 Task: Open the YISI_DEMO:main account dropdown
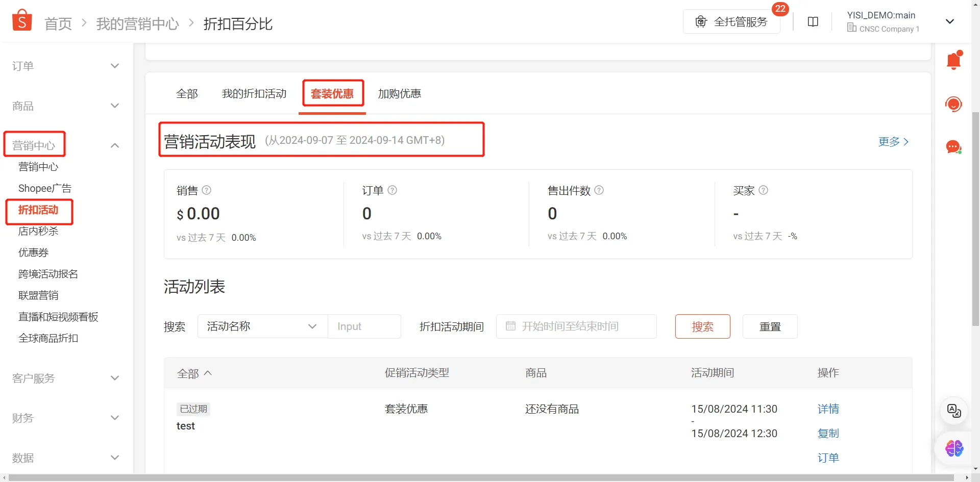(x=950, y=21)
